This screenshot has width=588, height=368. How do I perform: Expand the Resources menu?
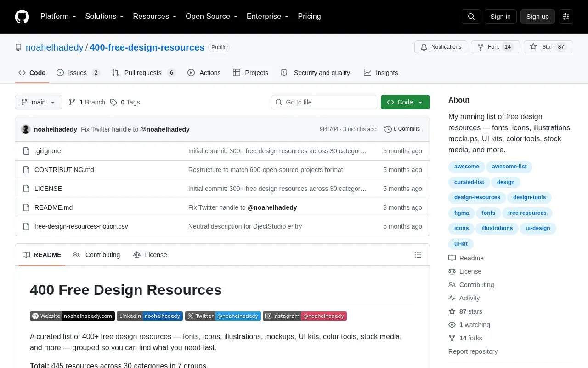click(x=155, y=17)
